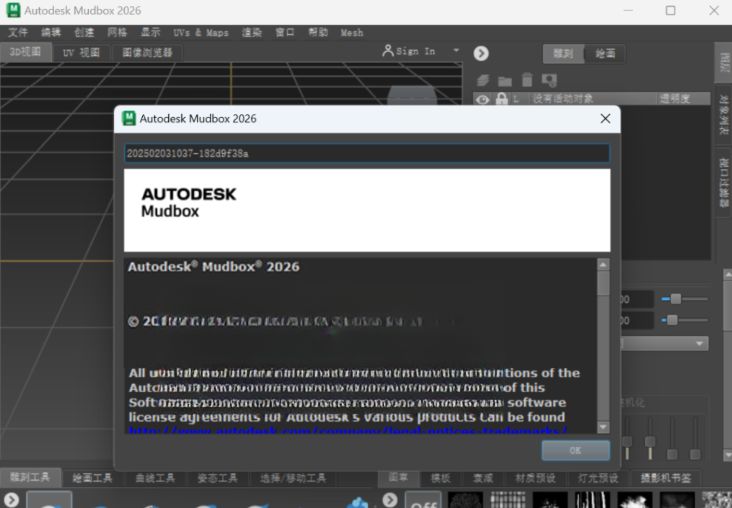
Task: Select the highlighted first sculpt tool
Action: click(49, 500)
